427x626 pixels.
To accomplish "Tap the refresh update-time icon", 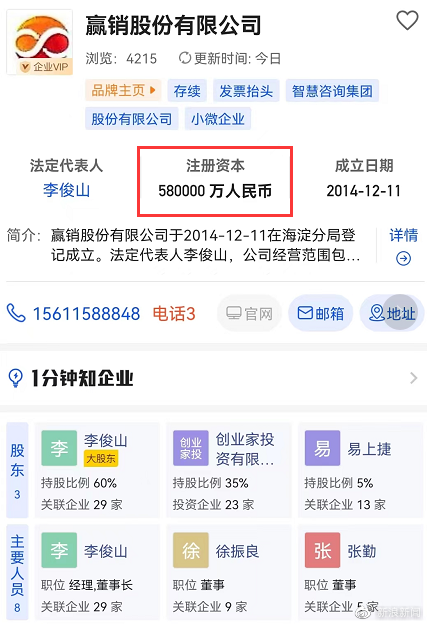I will [x=184, y=58].
